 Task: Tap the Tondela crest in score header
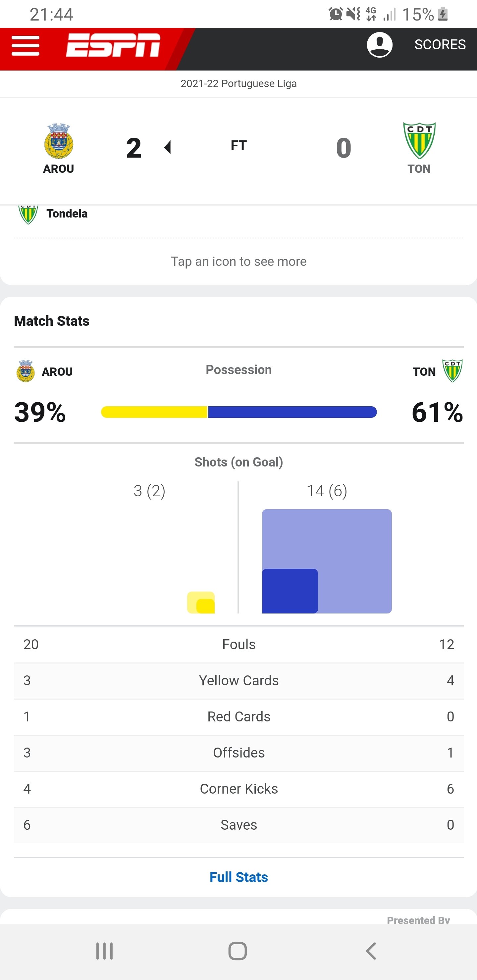pyautogui.click(x=419, y=140)
